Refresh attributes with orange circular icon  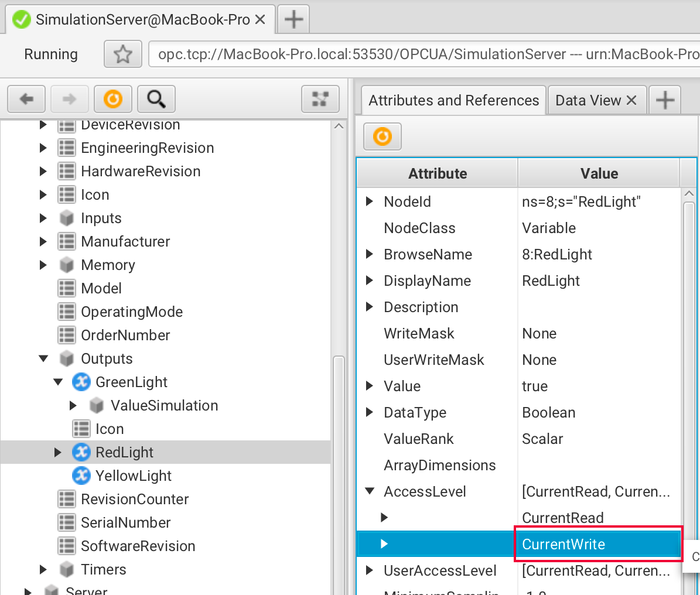(x=383, y=137)
